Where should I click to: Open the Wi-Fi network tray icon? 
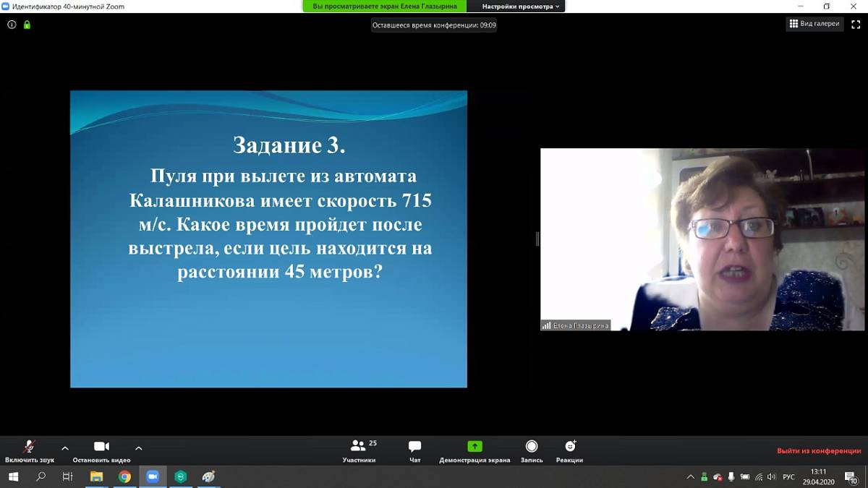pyautogui.click(x=759, y=477)
